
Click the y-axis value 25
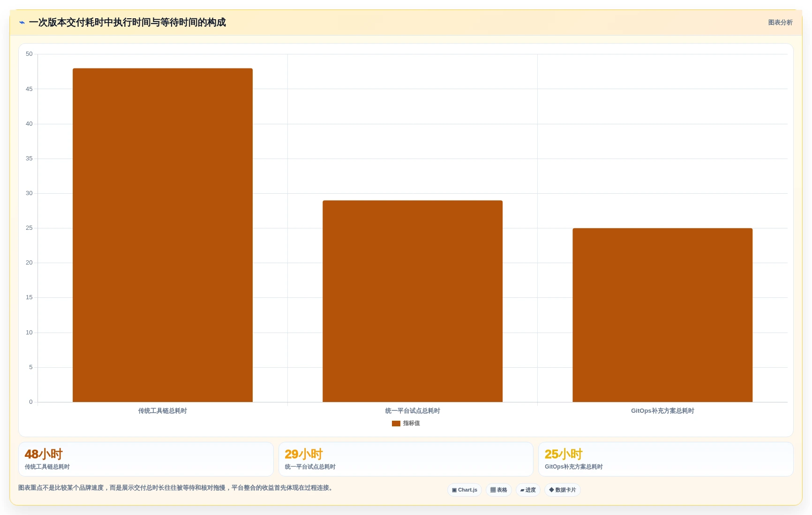[x=29, y=228]
